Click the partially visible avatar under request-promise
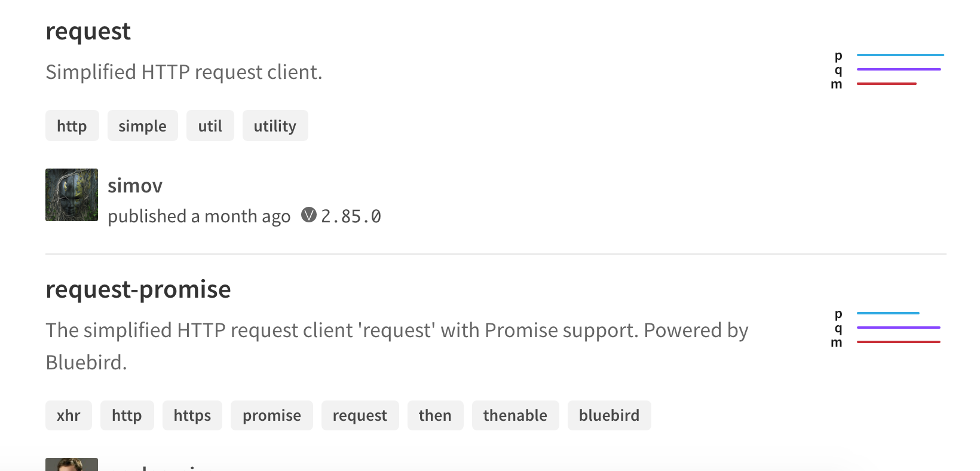The height and width of the screenshot is (471, 980). (72, 464)
